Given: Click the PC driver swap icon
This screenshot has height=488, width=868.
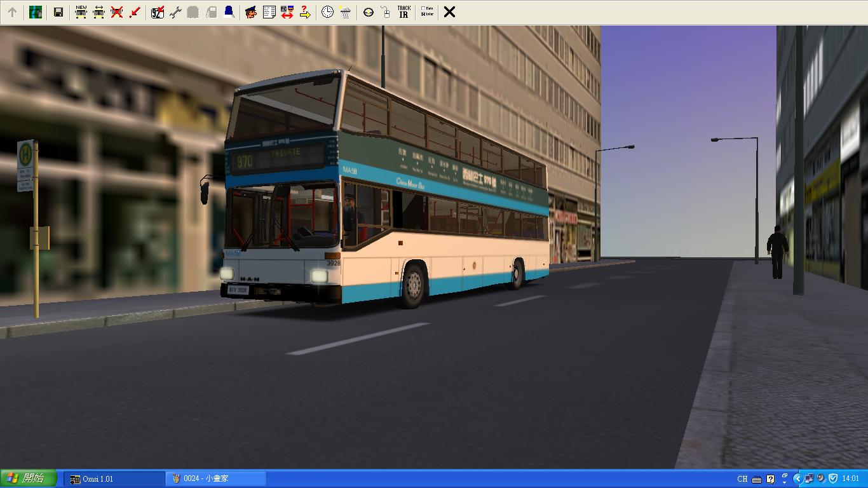Looking at the screenshot, I should [x=287, y=12].
